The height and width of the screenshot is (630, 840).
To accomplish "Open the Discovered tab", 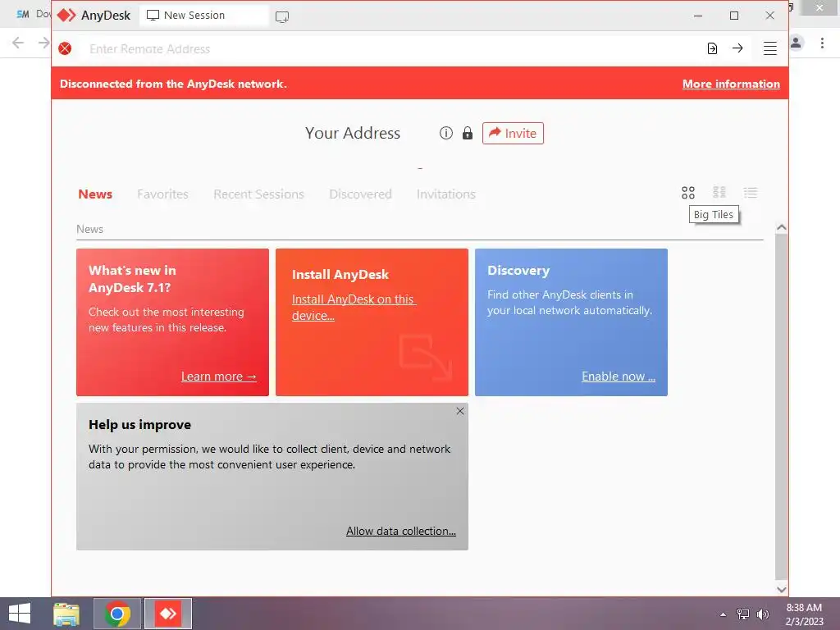I will (x=361, y=194).
